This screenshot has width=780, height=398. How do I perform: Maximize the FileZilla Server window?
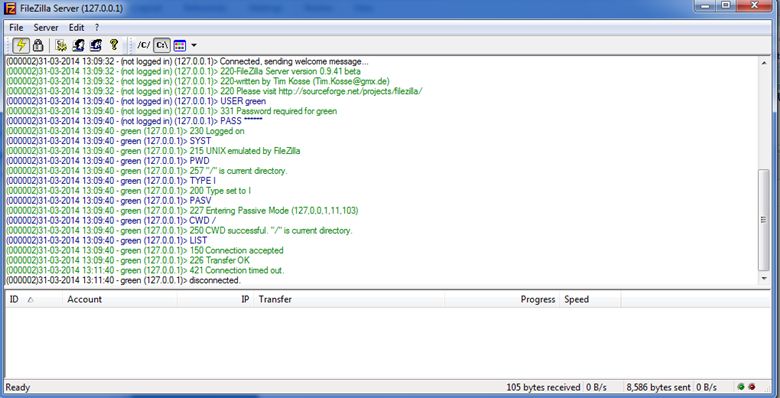click(726, 5)
